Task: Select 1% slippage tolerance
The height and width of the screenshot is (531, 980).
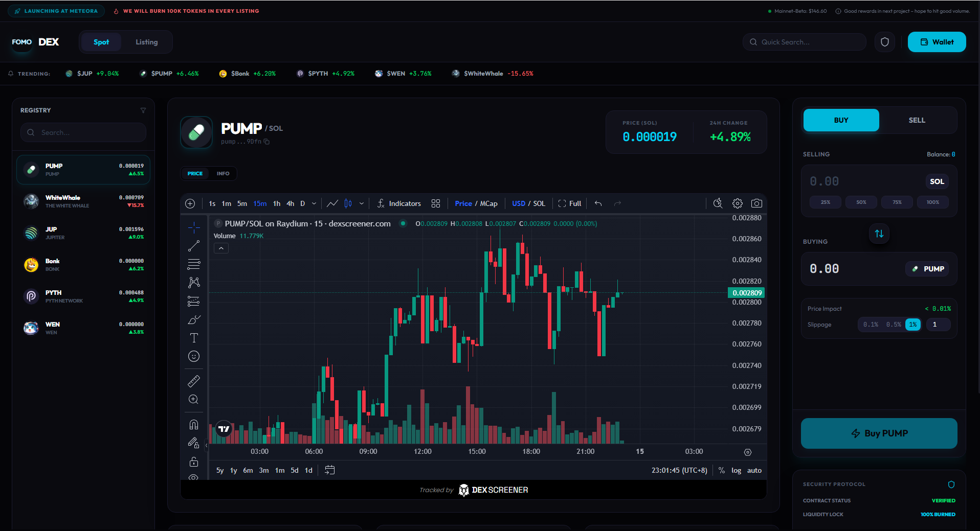Action: click(x=913, y=325)
